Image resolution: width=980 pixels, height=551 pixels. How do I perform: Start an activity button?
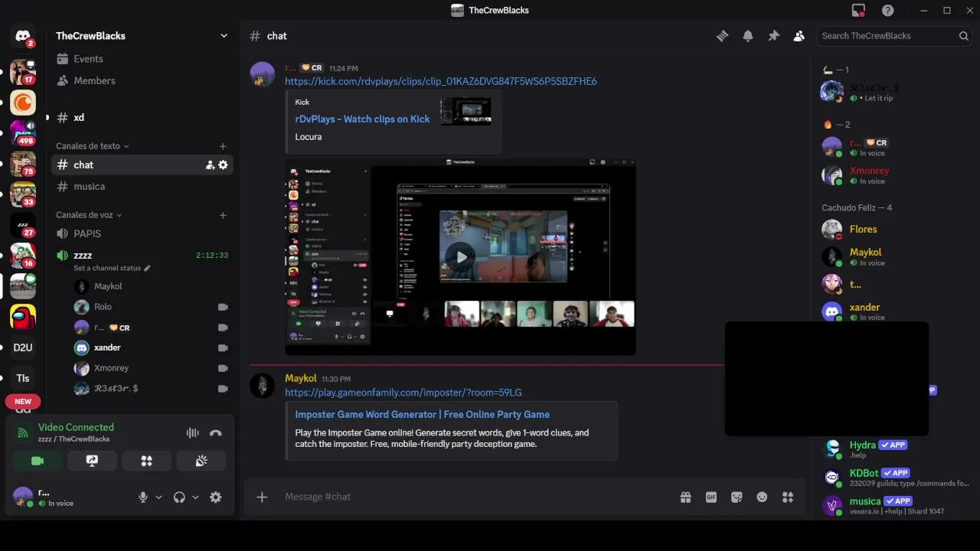(x=147, y=461)
